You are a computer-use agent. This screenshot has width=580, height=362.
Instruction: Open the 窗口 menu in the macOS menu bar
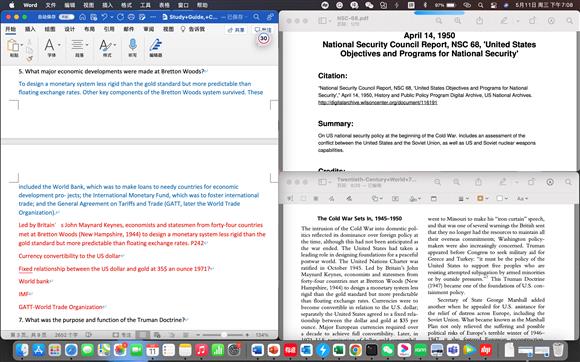pos(183,5)
